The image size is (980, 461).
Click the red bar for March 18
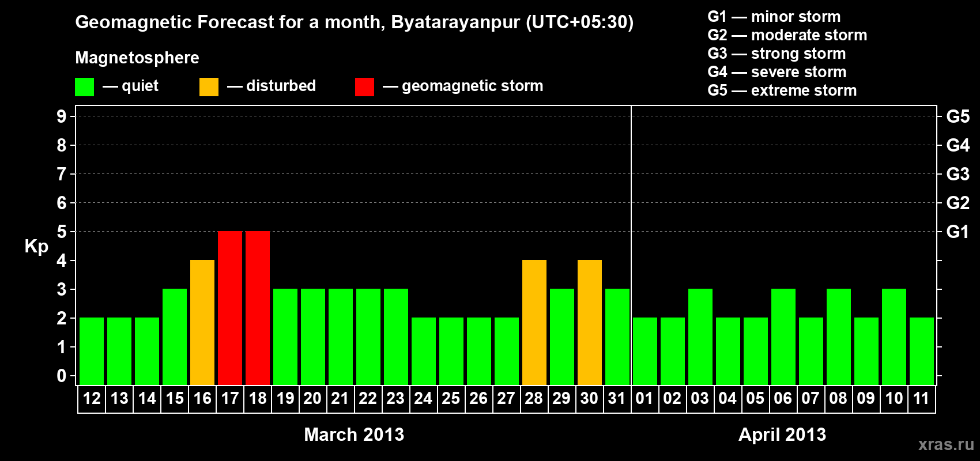(x=258, y=308)
